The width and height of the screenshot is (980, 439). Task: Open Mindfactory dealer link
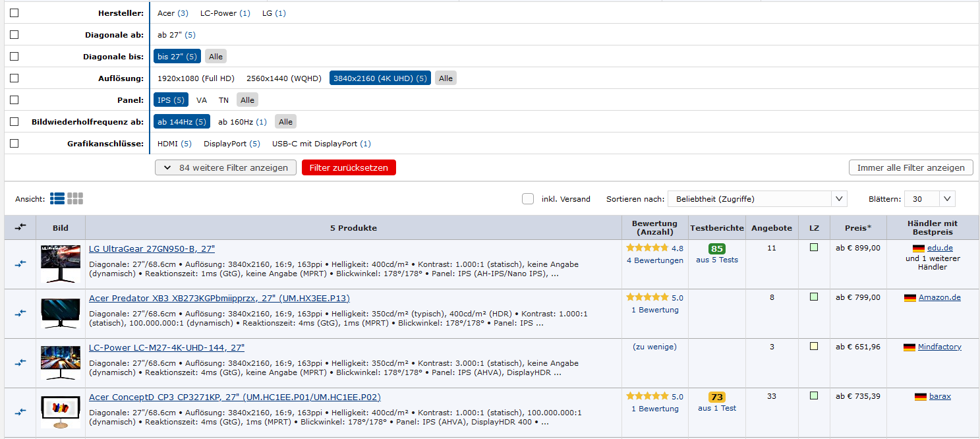click(x=940, y=347)
